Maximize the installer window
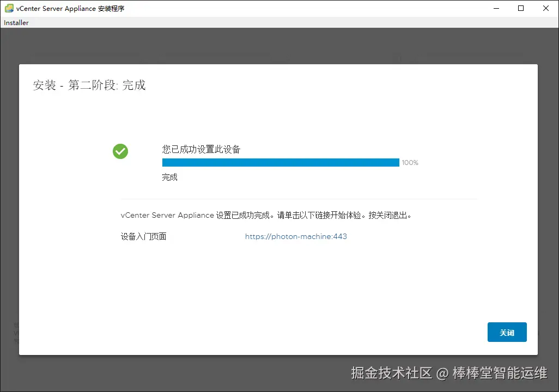Image resolution: width=559 pixels, height=392 pixels. [x=521, y=8]
